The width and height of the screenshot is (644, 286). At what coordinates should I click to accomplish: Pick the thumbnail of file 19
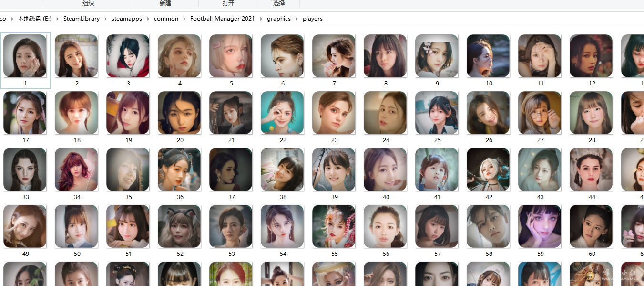click(128, 113)
